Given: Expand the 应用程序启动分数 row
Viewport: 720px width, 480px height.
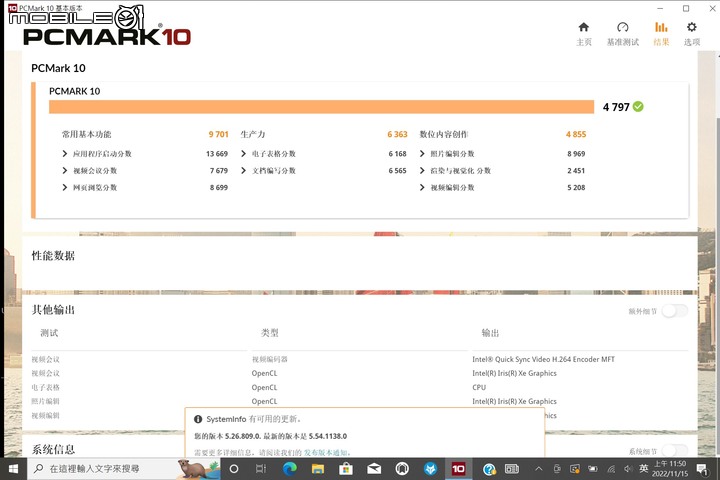Looking at the screenshot, I should click(65, 153).
